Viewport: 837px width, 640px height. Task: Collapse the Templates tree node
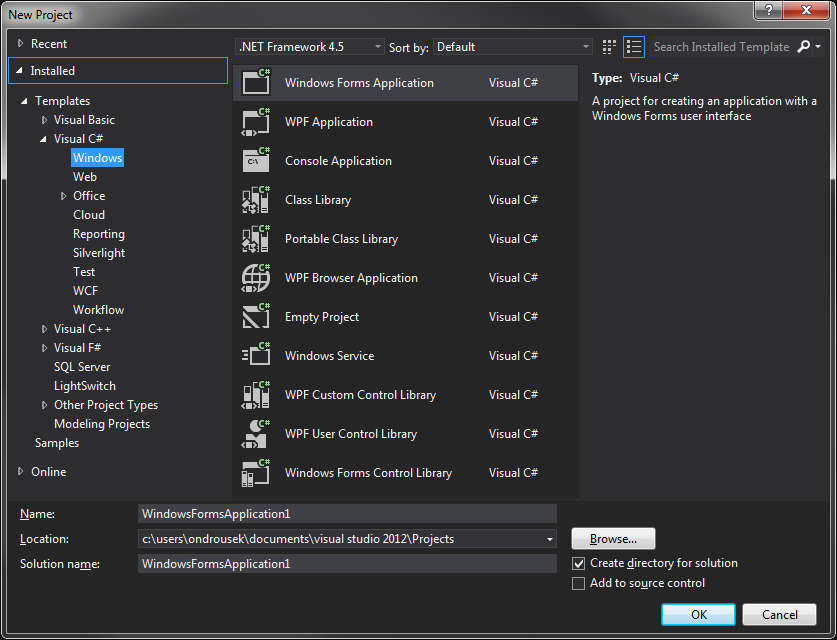(24, 101)
